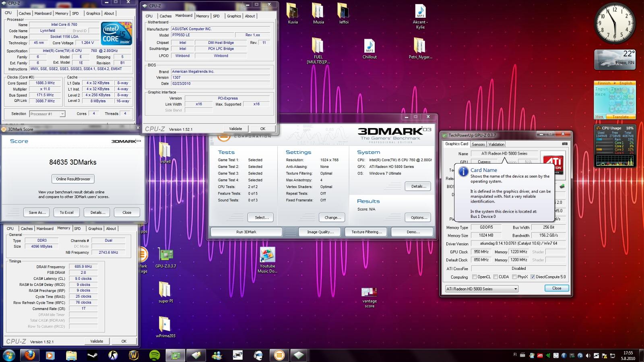
Task: Click the 84635 3DMarks score text
Action: click(x=73, y=162)
